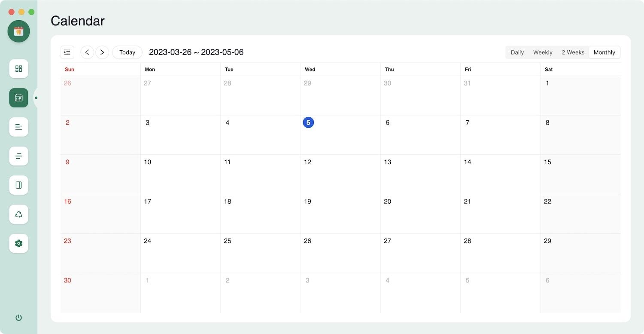Open settings via the gear icon
Screen dimensions: 644x334
[18, 243]
